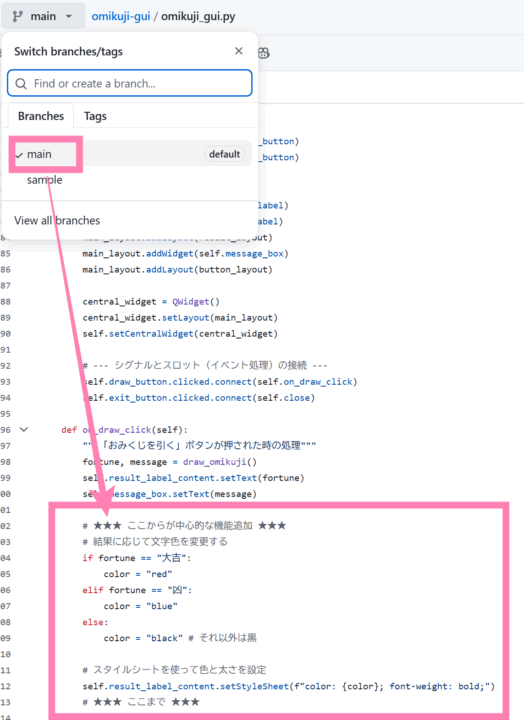The width and height of the screenshot is (524, 720).
Task: Click the 結果に応じて文字色を変更する comment
Action: coord(155,542)
